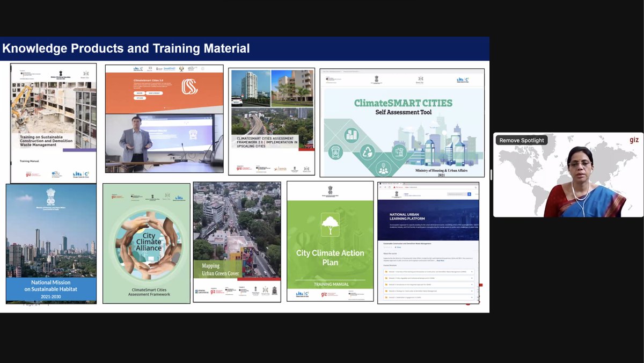This screenshot has height=363, width=644.
Task: Click the giz logo on speaker video
Action: click(x=634, y=140)
